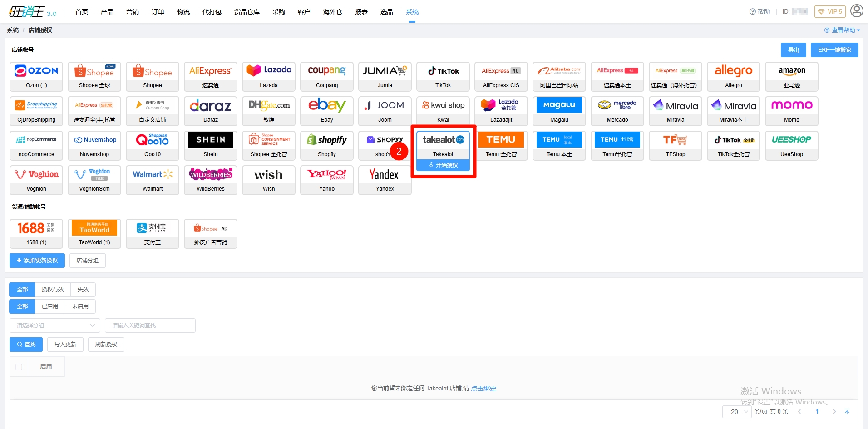Open the Qoo10 store tile
Image resolution: width=868 pixels, height=429 pixels.
(153, 146)
